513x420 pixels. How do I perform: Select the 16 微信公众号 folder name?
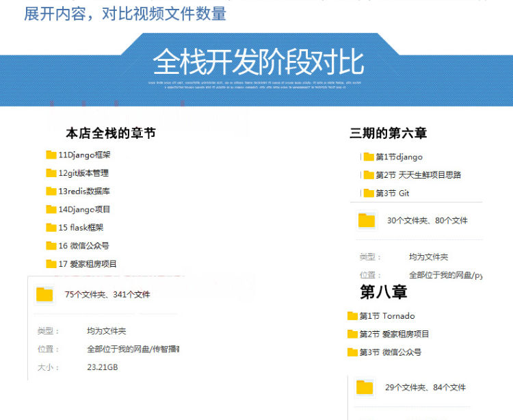(x=83, y=246)
